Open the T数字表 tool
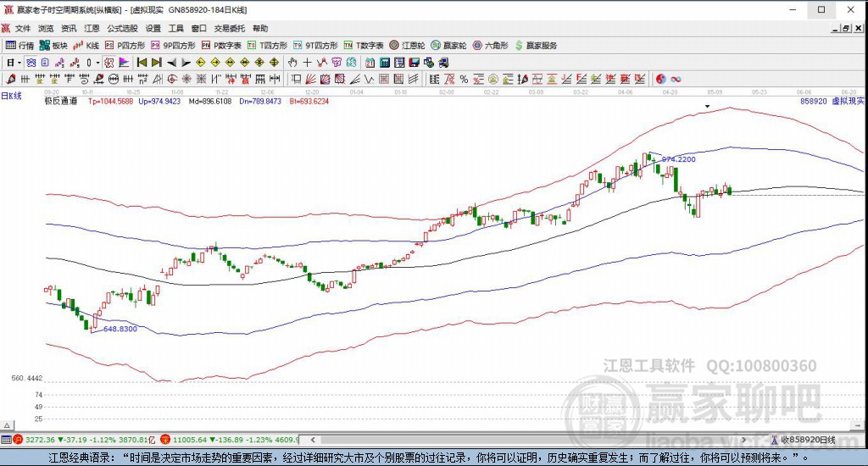This screenshot has height=466, width=868. (x=364, y=46)
